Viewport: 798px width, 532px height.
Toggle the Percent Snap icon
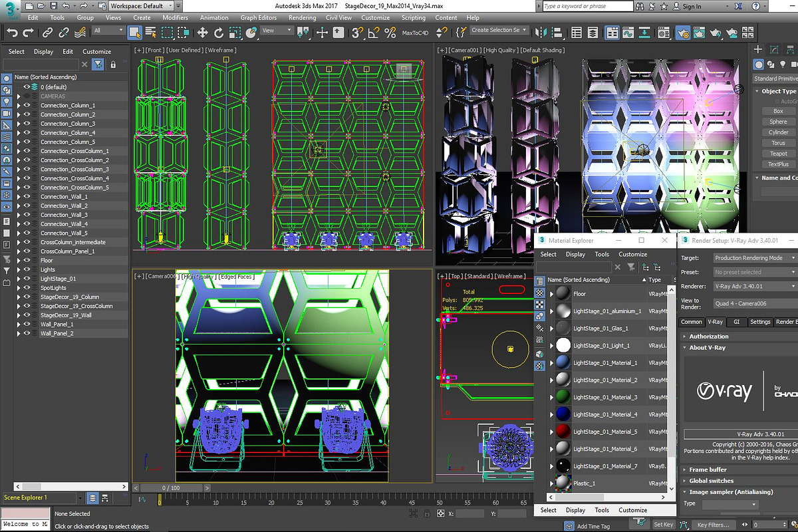coord(390,32)
